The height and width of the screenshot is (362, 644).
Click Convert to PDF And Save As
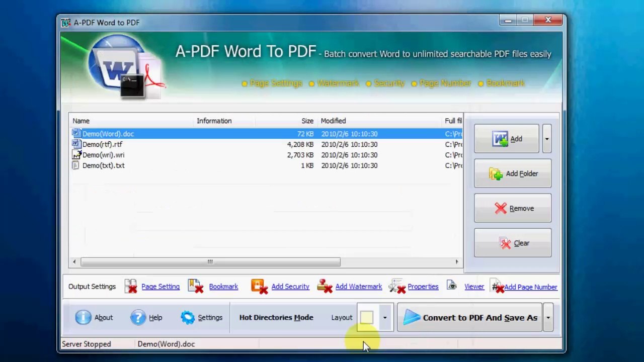(x=470, y=318)
